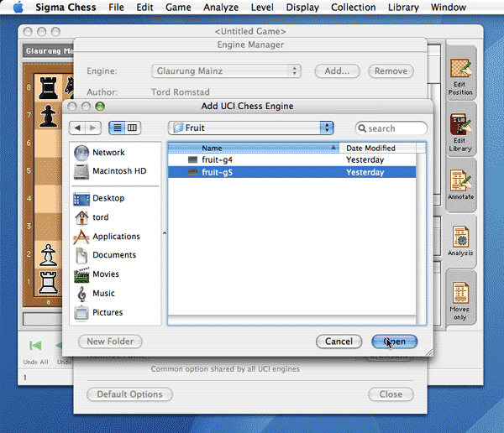This screenshot has width=504, height=433.
Task: Click the search field
Action: [391, 128]
